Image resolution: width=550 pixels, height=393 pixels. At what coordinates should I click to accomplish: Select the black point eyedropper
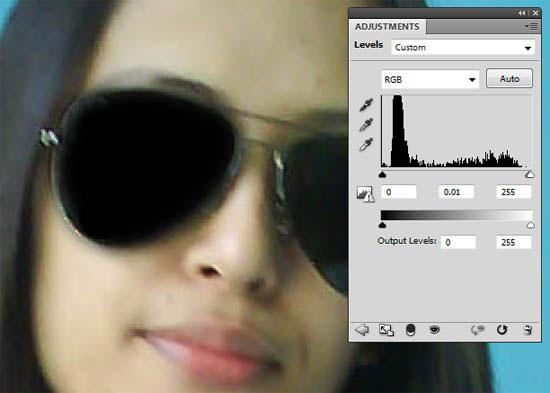pos(366,105)
